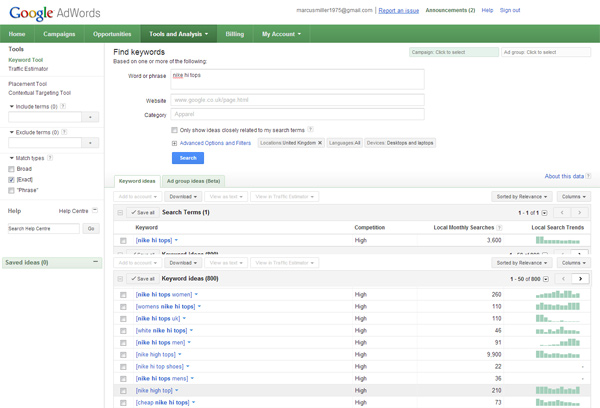
Task: Open My Account dropdown menu
Action: (281, 34)
